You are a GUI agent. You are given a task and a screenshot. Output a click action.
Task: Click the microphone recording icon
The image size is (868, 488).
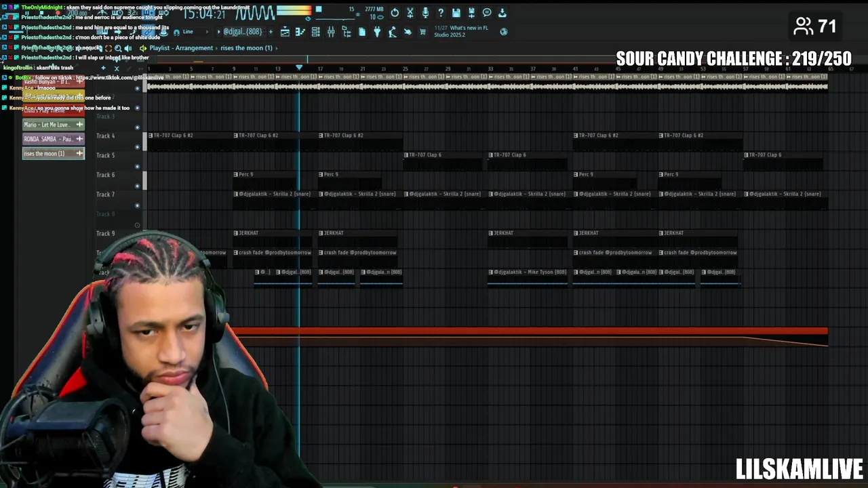[425, 12]
